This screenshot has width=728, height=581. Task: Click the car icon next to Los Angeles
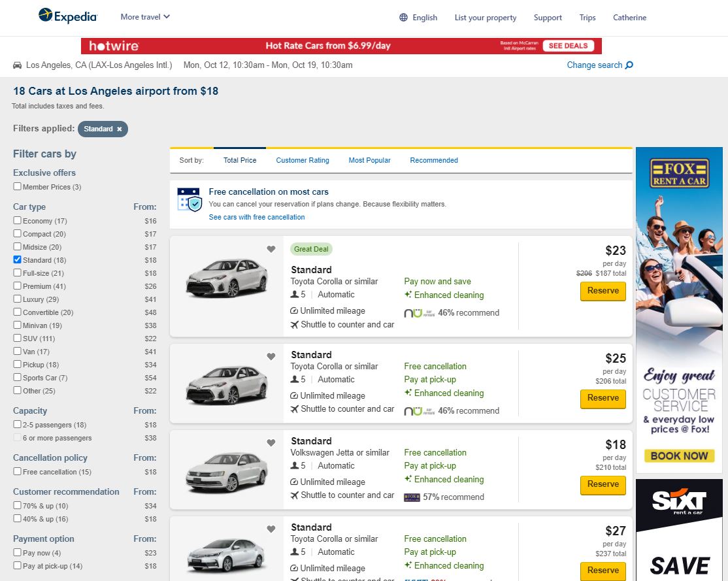click(17, 65)
